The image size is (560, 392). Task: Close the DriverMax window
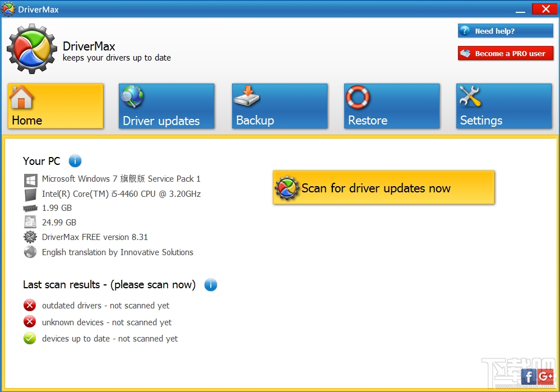545,9
